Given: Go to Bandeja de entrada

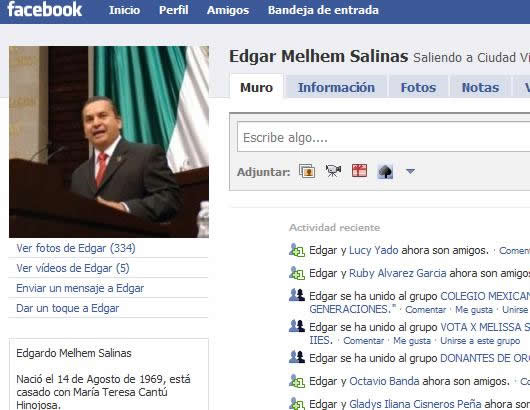Looking at the screenshot, I should [x=323, y=10].
